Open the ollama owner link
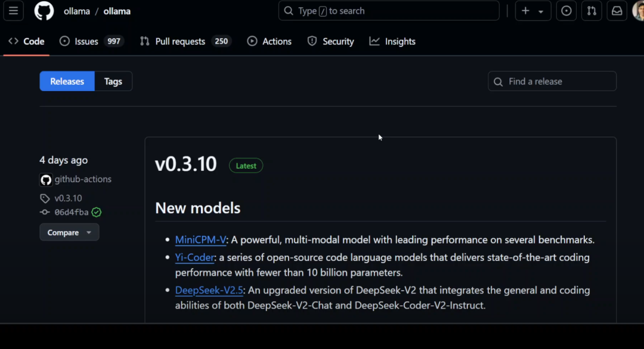This screenshot has width=644, height=349. point(77,11)
